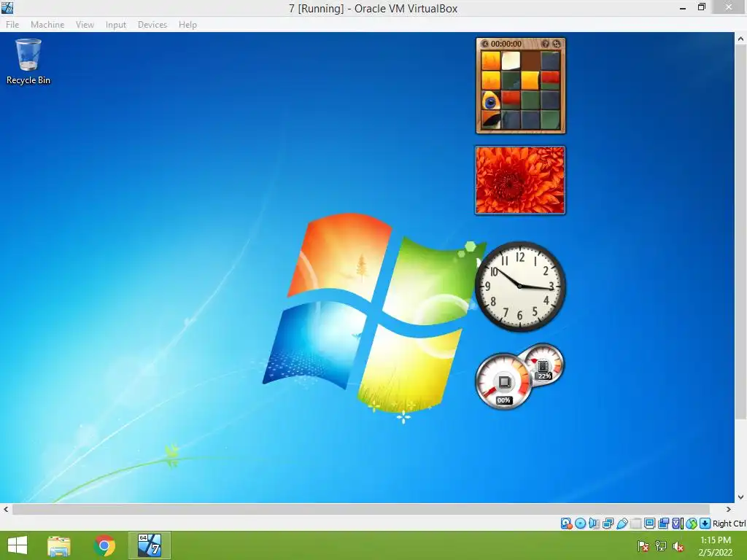
Task: Click the mouse integration status icon
Action: (x=692, y=524)
